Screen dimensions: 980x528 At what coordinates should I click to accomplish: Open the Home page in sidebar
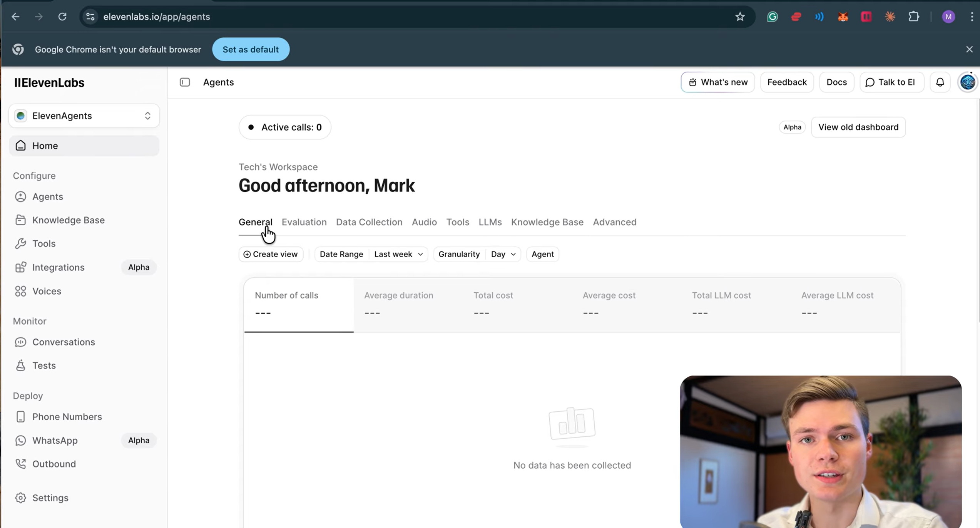45,146
